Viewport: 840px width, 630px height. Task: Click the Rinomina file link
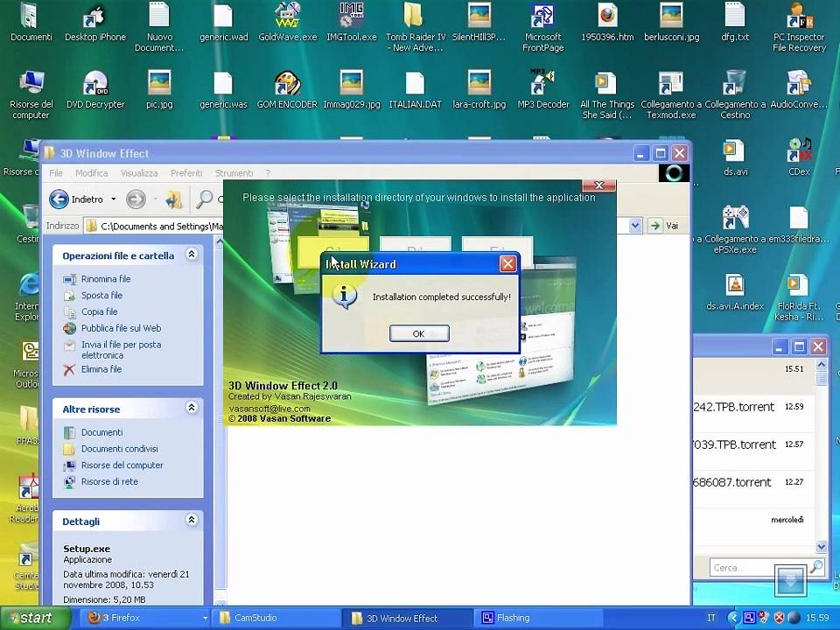pyautogui.click(x=106, y=278)
